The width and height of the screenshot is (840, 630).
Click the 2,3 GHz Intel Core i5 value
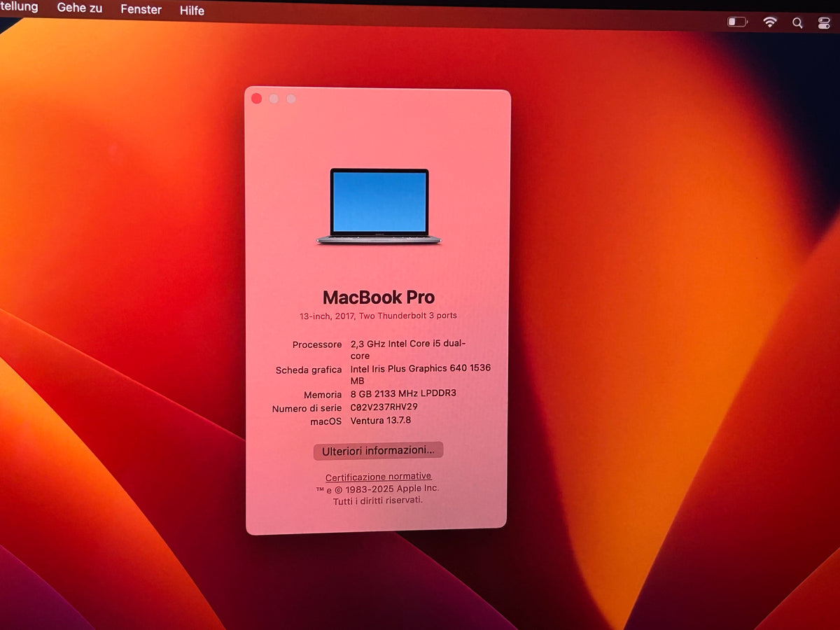[408, 350]
